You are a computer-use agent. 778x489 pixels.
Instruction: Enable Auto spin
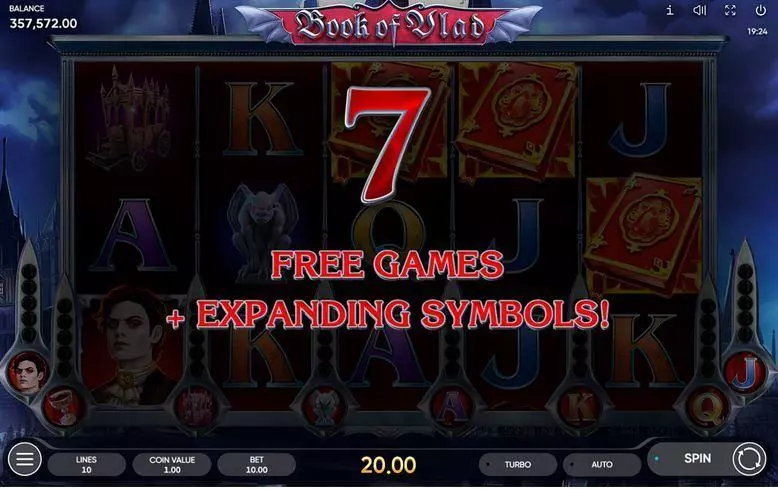pos(602,465)
